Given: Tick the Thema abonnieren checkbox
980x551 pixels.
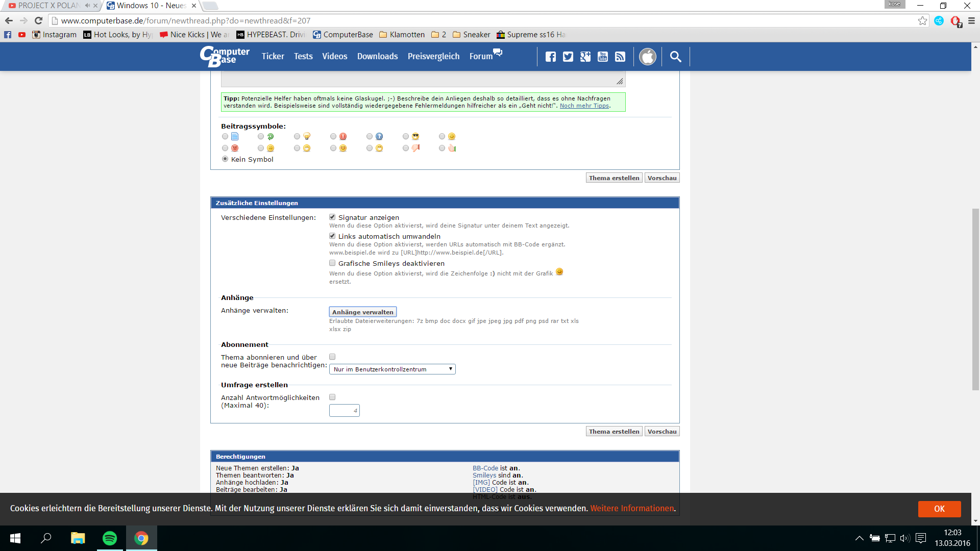Looking at the screenshot, I should (x=332, y=357).
